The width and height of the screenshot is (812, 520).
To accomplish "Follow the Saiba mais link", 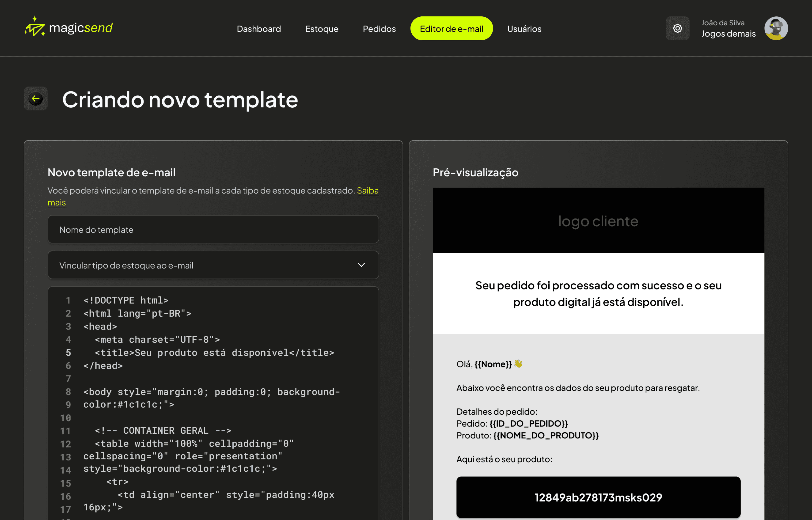I will [x=367, y=191].
